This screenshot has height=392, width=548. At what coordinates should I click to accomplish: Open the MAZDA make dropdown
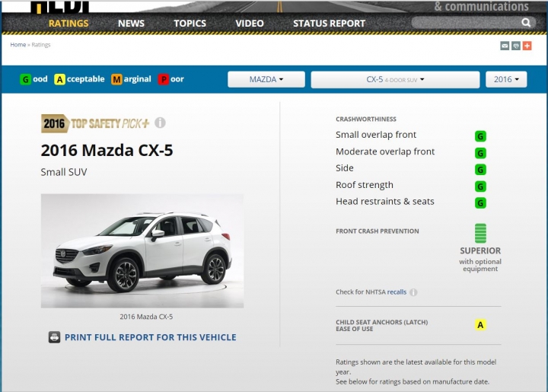click(x=266, y=79)
